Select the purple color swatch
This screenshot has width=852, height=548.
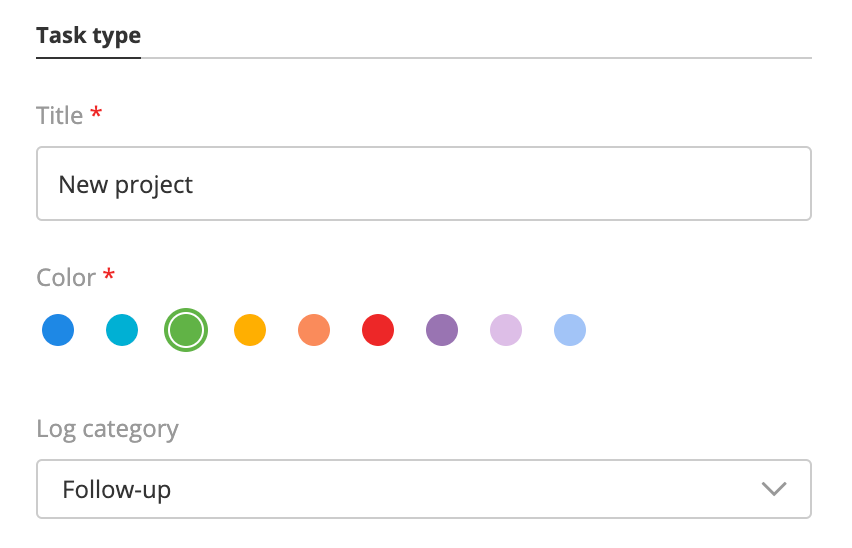[442, 330]
